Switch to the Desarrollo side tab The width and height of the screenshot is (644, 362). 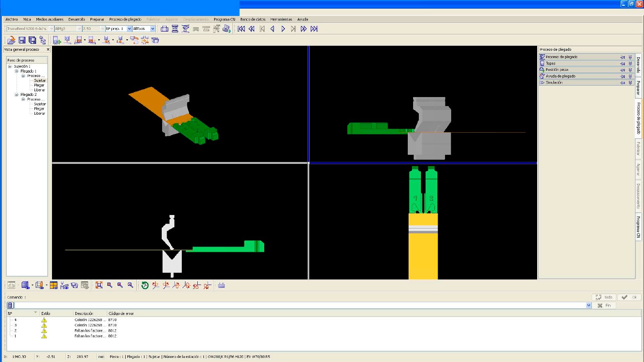coord(638,65)
